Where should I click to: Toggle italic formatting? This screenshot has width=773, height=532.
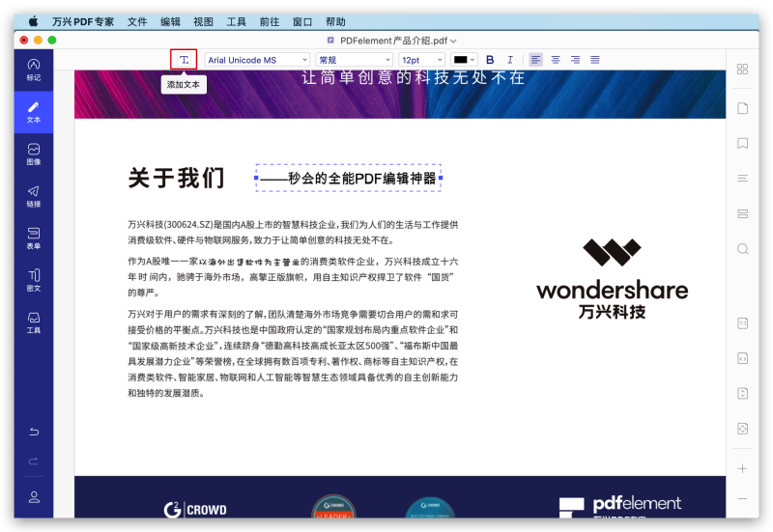(510, 60)
